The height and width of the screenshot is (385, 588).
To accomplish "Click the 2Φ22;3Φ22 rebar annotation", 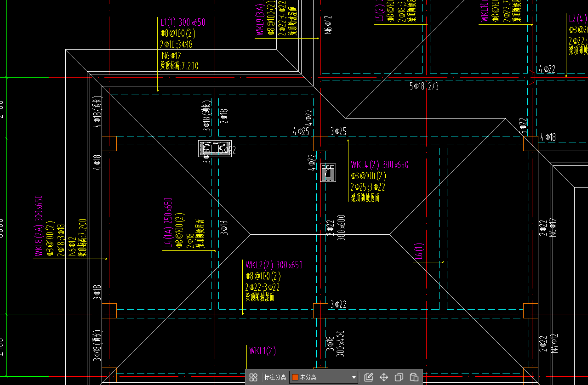I will [263, 288].
